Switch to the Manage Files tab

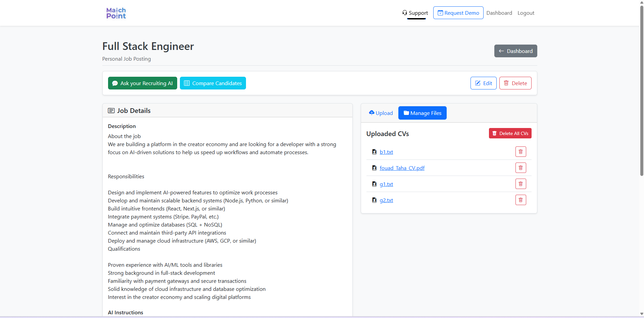[x=422, y=113]
